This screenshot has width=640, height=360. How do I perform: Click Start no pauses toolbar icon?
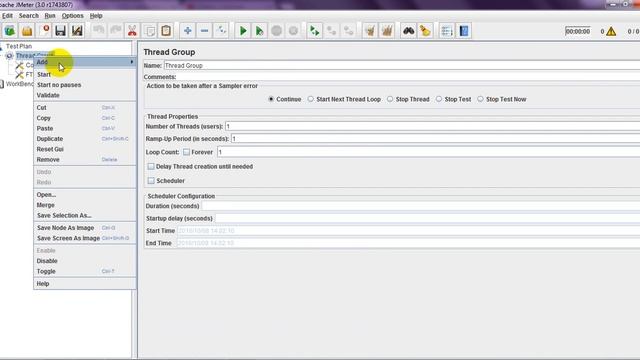coord(260,31)
